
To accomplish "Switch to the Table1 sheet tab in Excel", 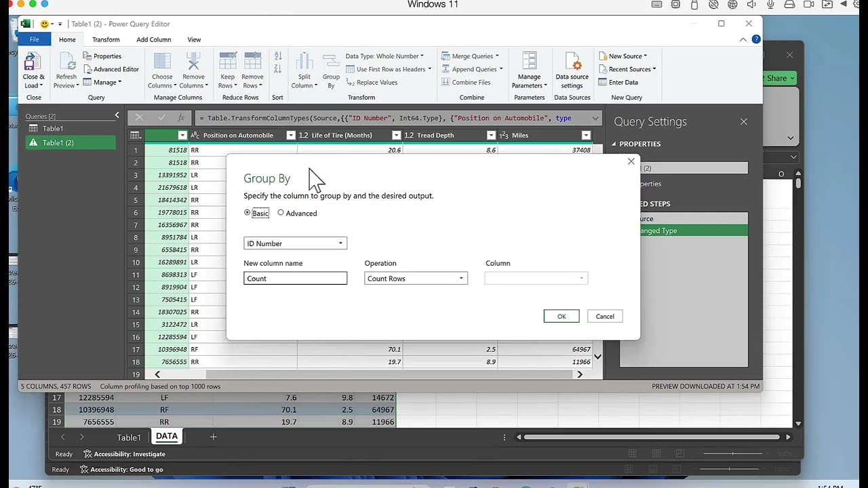I will pyautogui.click(x=129, y=437).
